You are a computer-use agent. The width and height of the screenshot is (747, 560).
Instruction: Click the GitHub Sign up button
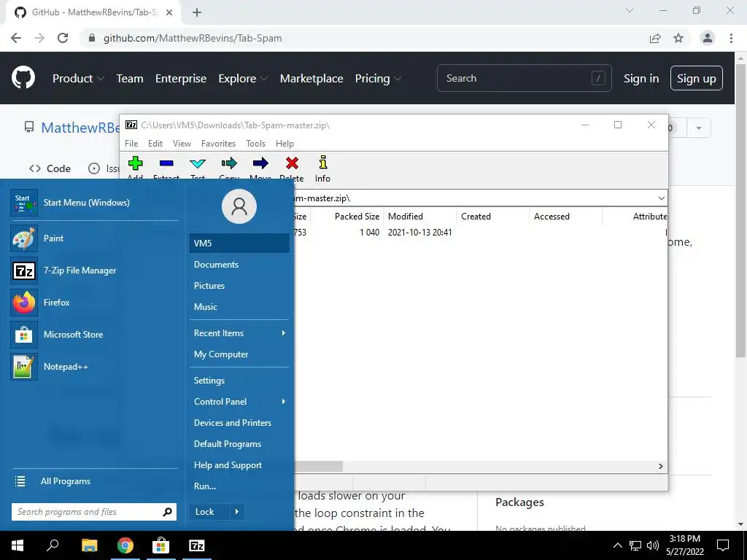pyautogui.click(x=697, y=78)
